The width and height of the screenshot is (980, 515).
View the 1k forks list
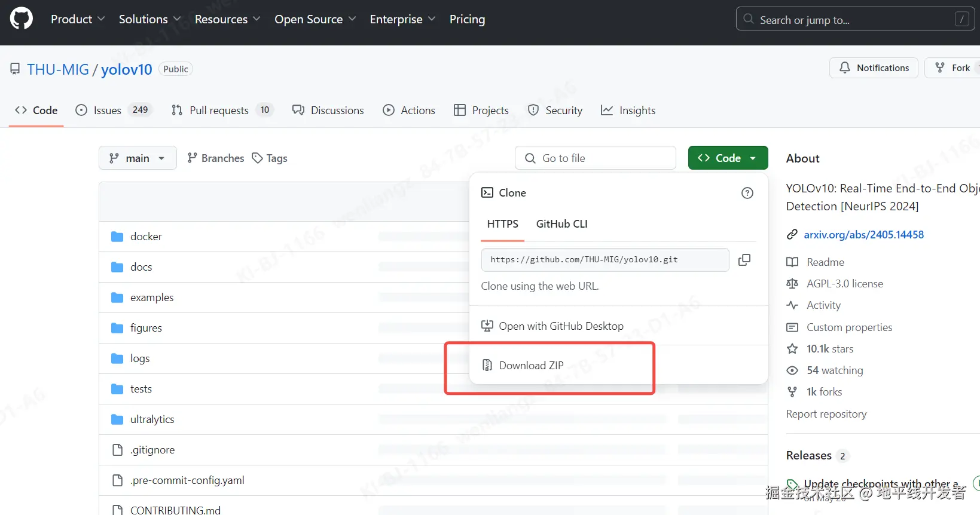[x=824, y=391]
